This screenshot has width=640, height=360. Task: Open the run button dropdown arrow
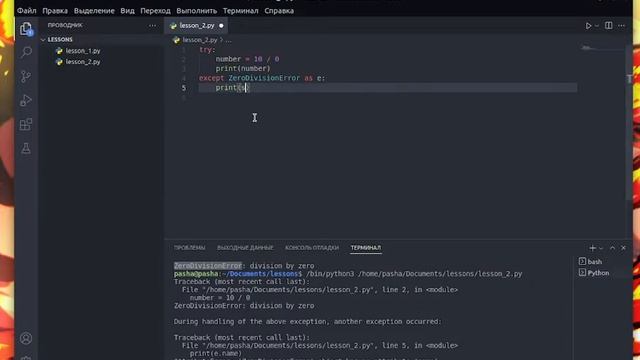pos(597,26)
